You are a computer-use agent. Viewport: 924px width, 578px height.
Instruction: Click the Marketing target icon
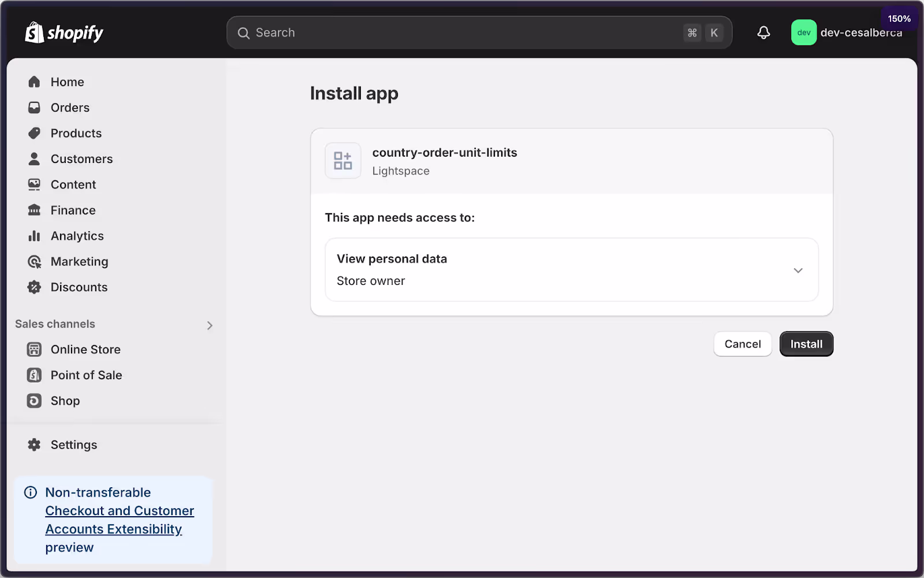point(34,262)
